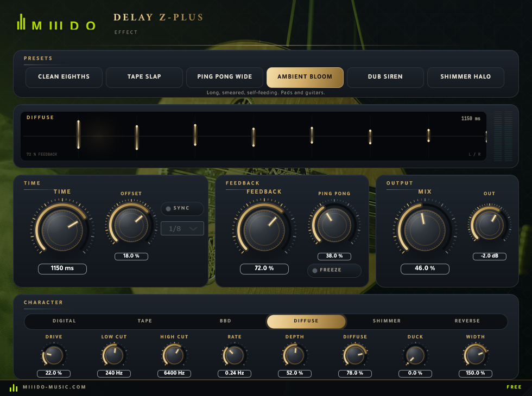This screenshot has width=532, height=396.
Task: Click the 18.0 % offset value field
Action: [131, 256]
